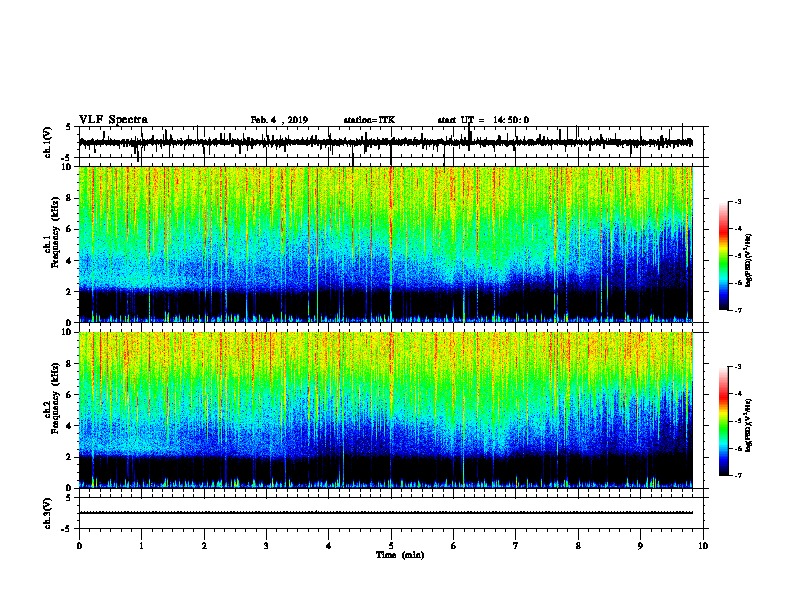The width and height of the screenshot is (792, 612).
Task: Click the "8" kHz tick on ch.2 frequency axis
Action: coord(70,364)
